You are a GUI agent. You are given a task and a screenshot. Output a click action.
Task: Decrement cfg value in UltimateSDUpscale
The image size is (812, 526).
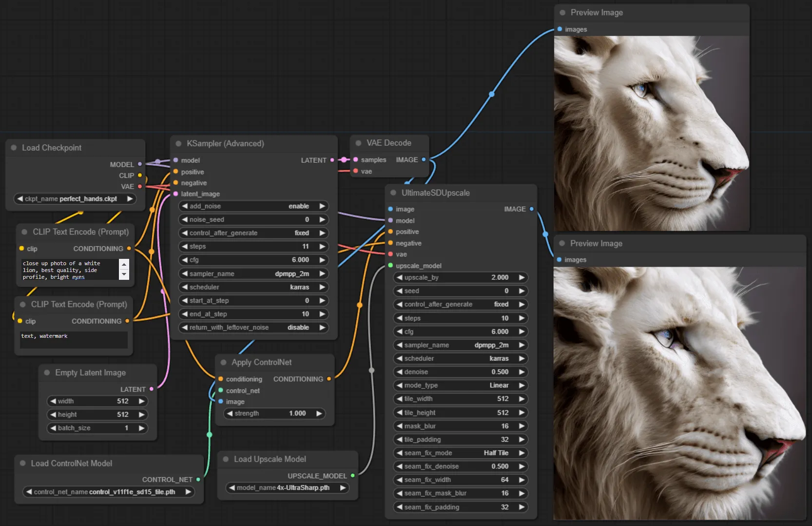(399, 331)
